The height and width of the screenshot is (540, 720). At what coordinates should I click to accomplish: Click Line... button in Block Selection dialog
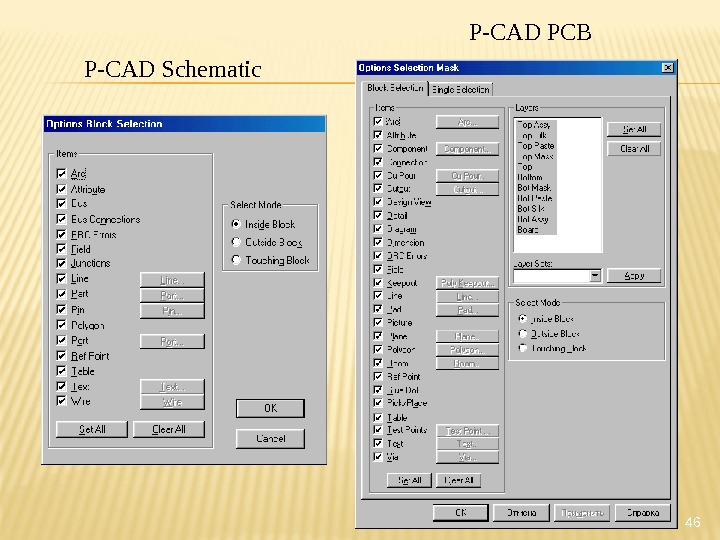pos(172,280)
